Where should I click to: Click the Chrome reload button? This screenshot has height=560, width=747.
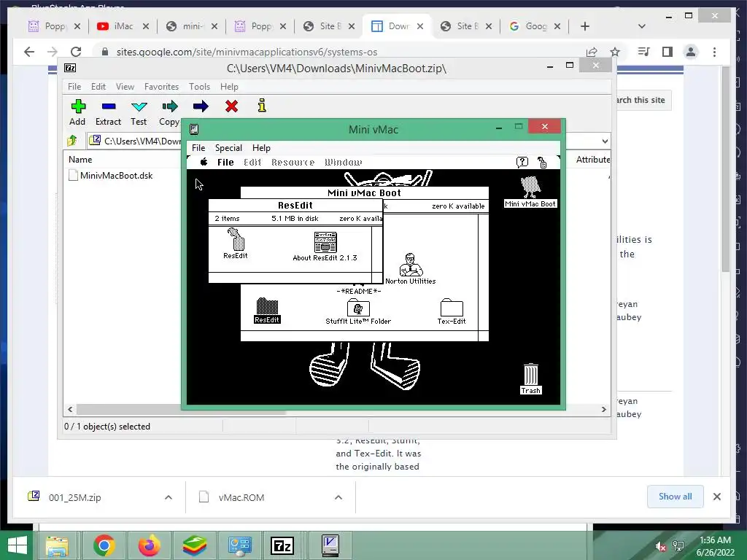click(76, 52)
